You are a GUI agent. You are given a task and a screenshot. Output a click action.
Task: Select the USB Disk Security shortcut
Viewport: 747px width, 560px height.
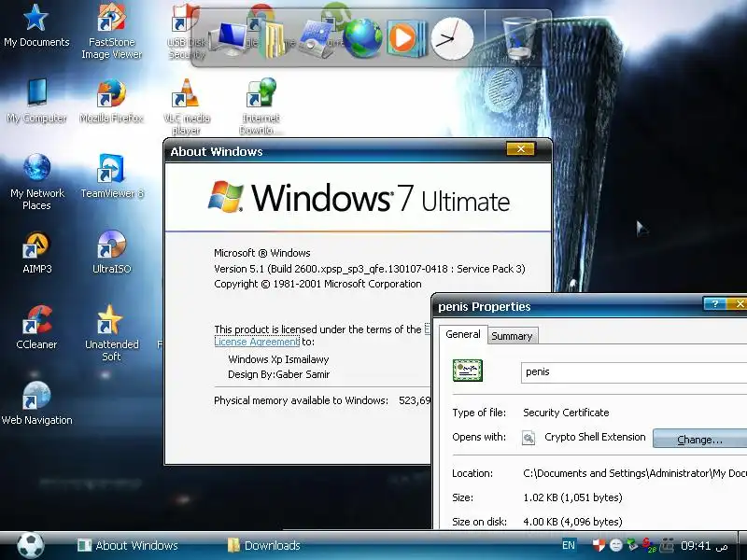186,31
